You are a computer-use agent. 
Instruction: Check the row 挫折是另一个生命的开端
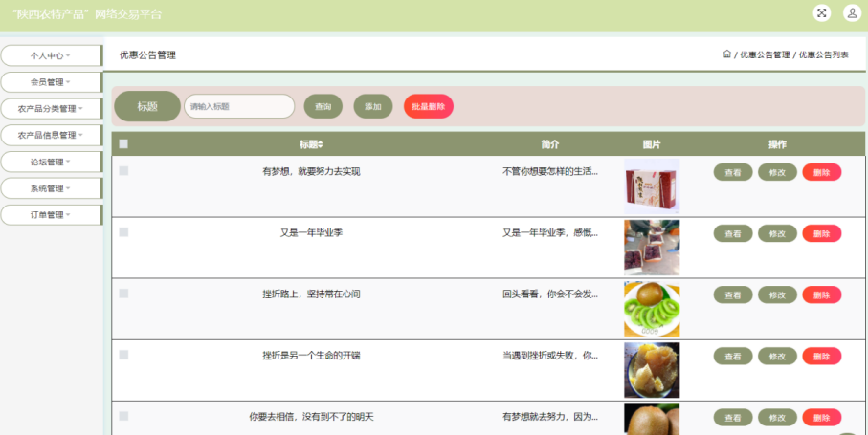pyautogui.click(x=123, y=355)
